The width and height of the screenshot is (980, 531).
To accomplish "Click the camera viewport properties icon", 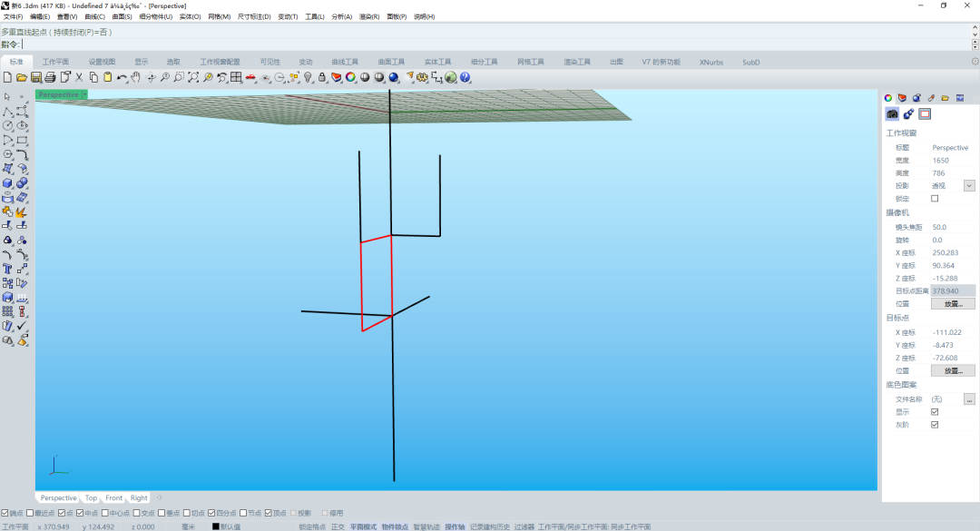I will pos(892,113).
